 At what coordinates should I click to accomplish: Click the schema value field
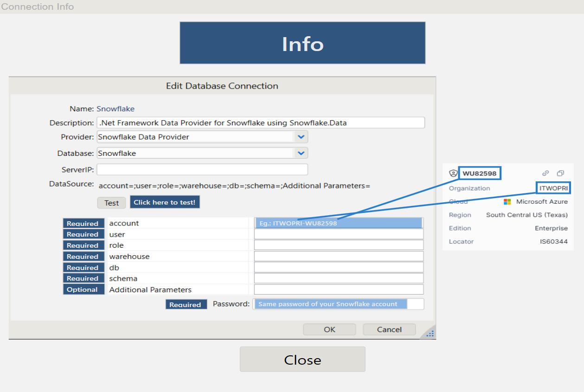coord(339,278)
